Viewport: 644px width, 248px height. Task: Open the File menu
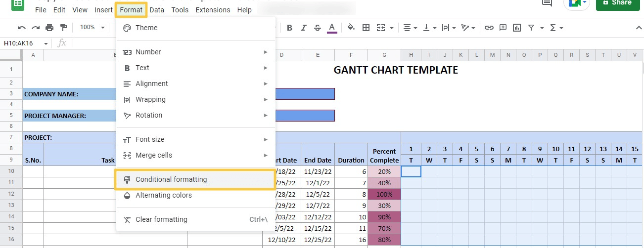pos(41,10)
